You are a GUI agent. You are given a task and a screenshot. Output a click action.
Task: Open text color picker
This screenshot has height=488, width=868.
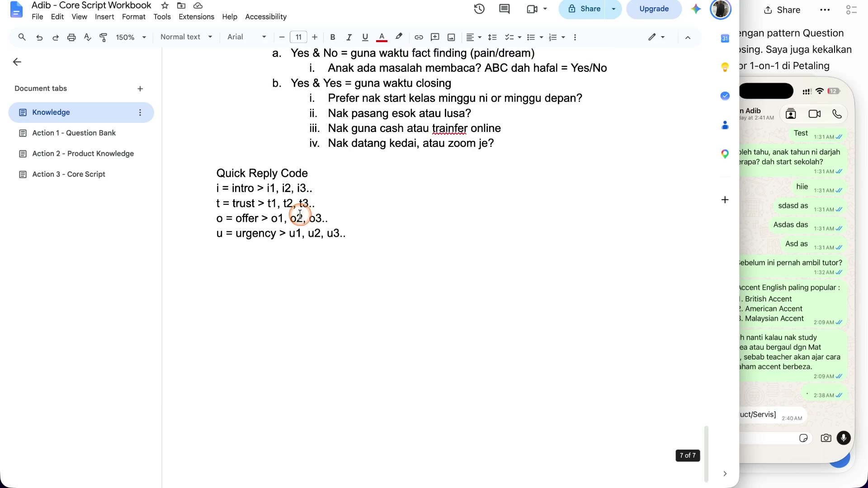[382, 38]
